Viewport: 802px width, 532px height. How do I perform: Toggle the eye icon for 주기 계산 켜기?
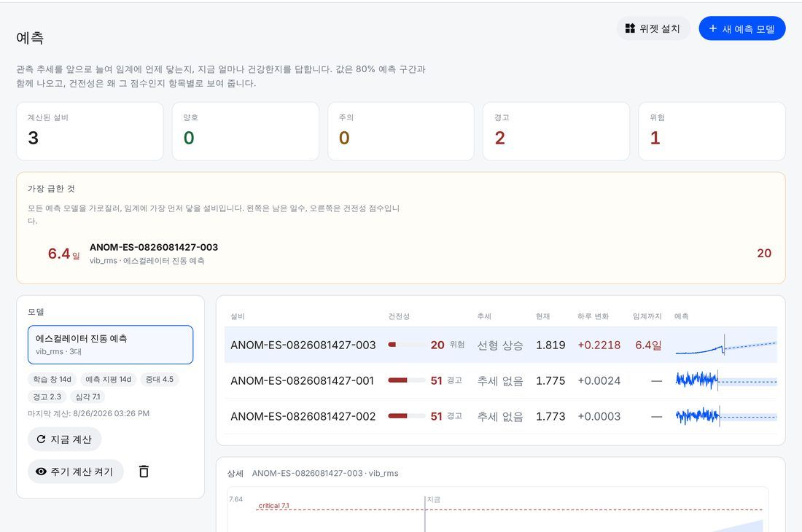pos(41,472)
